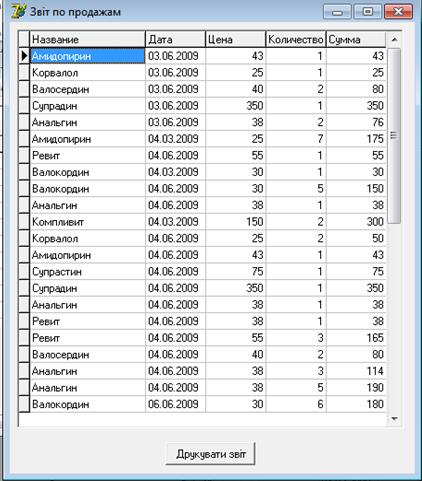Open the app icon system menu in title bar
The width and height of the screenshot is (422, 481).
coord(18,11)
